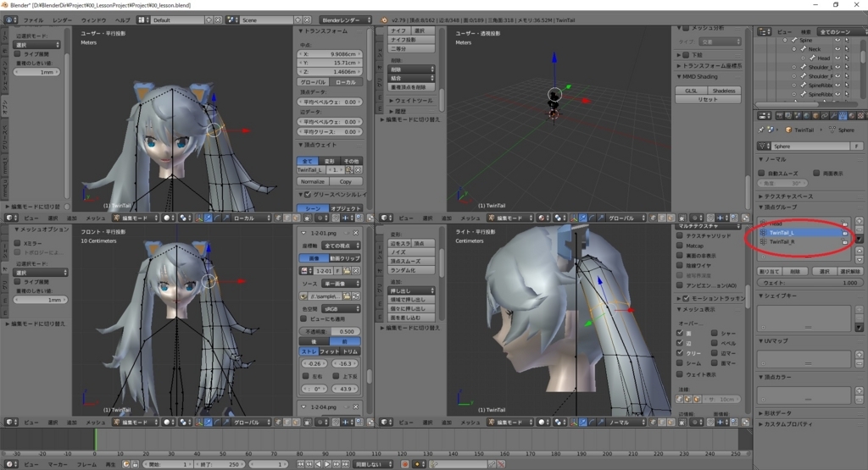
Task: Click the timeline frame 100 marker
Action: pos(351,453)
